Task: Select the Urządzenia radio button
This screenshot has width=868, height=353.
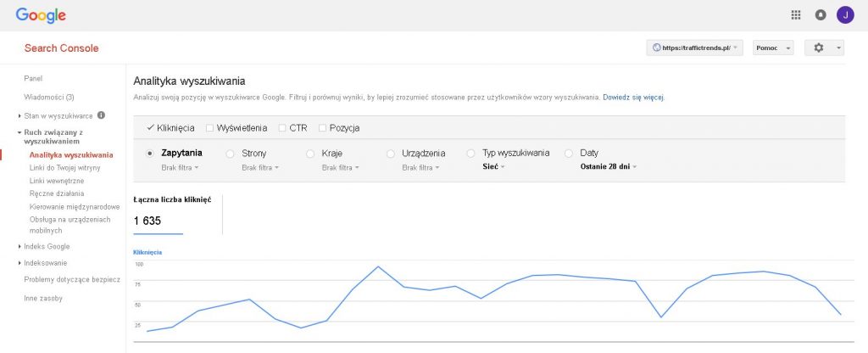Action: (x=391, y=154)
